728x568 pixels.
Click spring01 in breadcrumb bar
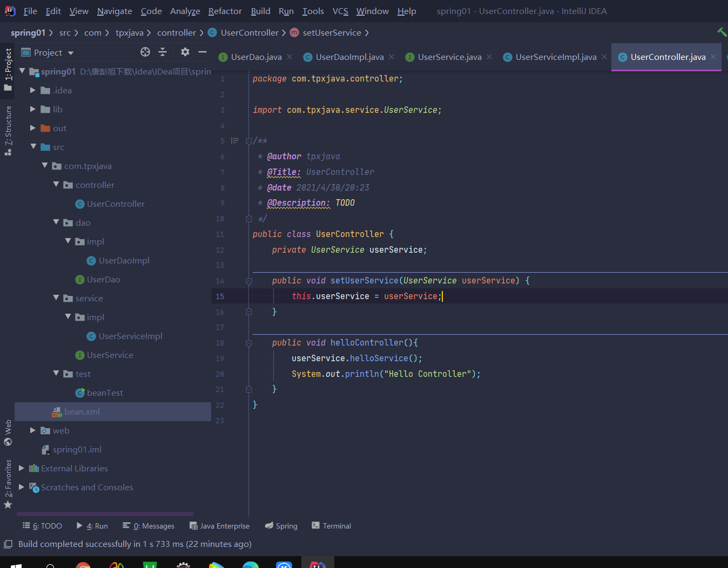point(28,32)
